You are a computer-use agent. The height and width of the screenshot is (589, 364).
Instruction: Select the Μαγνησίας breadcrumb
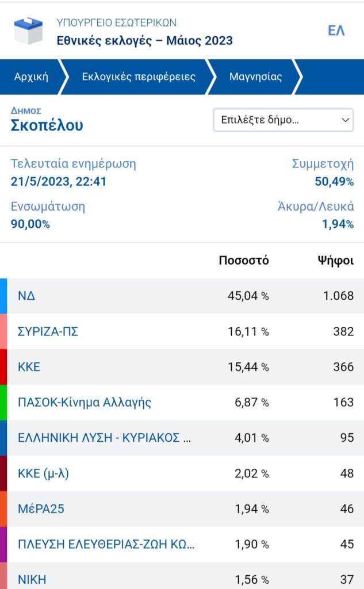255,77
